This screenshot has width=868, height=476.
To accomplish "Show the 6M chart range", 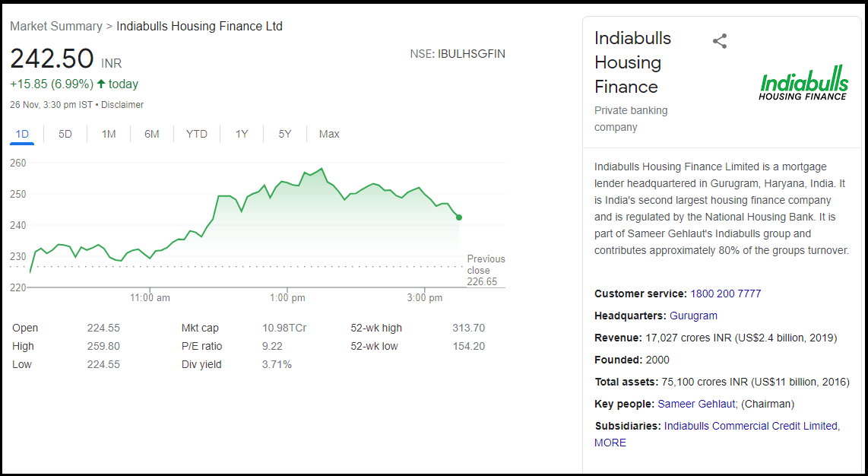I will (x=152, y=134).
